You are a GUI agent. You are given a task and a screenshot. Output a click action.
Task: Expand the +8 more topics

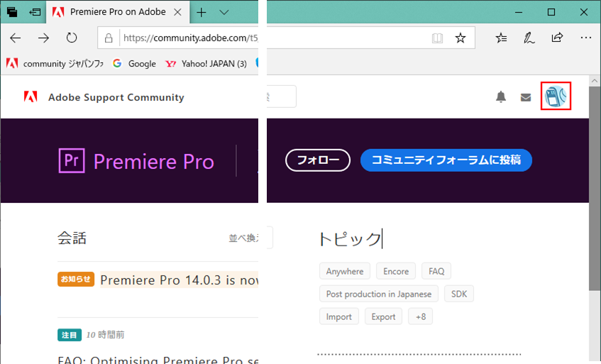tap(421, 316)
